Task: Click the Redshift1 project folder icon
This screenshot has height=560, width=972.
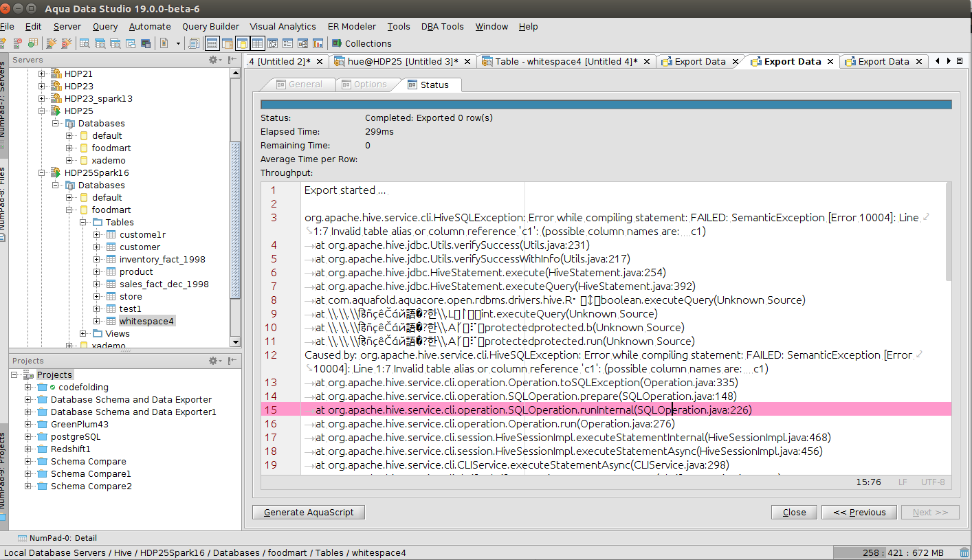Action: (43, 449)
